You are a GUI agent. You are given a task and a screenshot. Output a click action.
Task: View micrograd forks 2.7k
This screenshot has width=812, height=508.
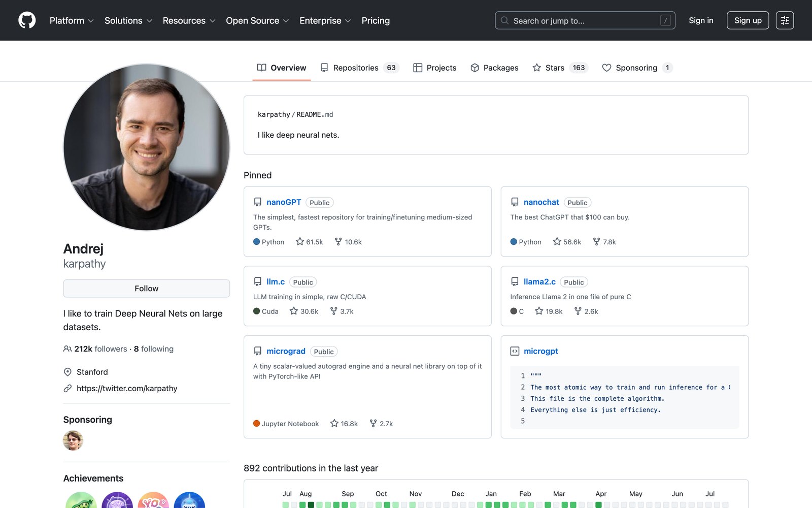pyautogui.click(x=381, y=424)
